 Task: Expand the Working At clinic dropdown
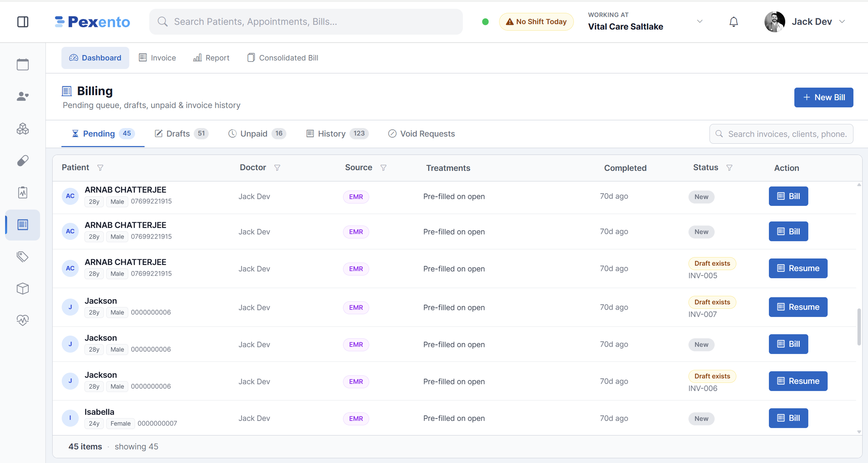700,21
